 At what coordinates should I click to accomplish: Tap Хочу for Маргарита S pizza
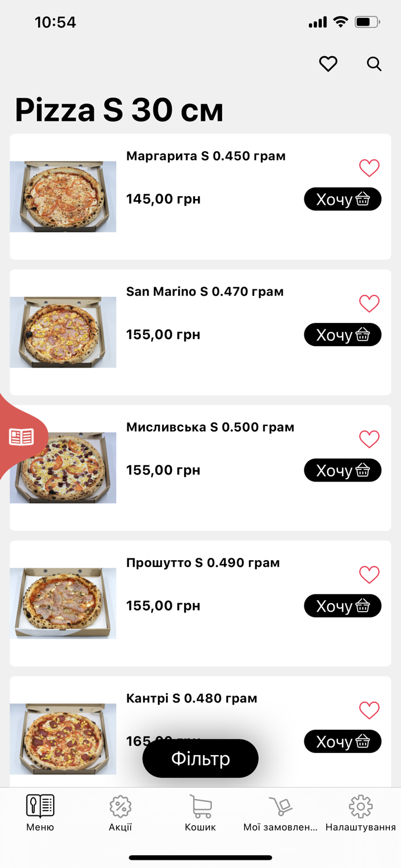[343, 198]
